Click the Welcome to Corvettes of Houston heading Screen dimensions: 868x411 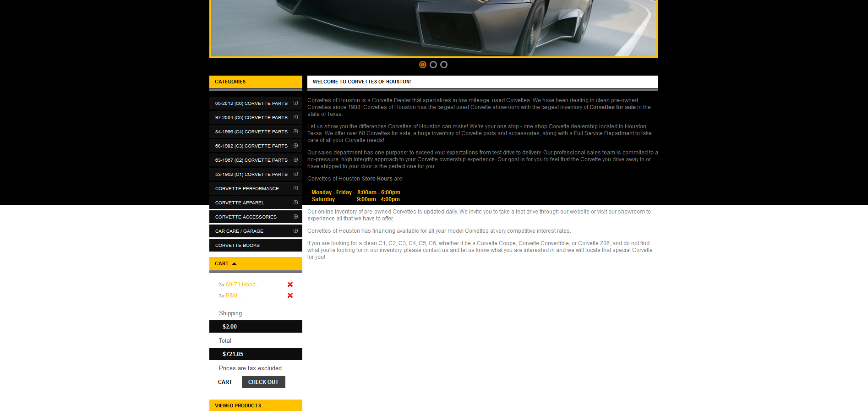click(362, 82)
